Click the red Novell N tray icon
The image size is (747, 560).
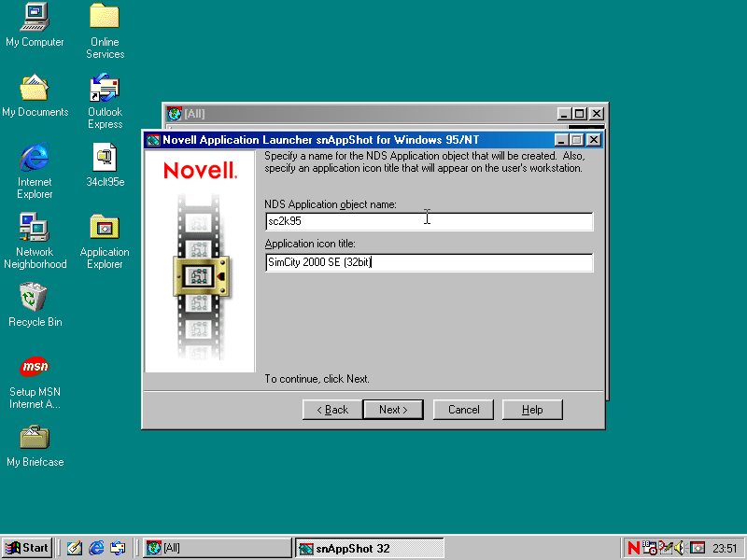point(634,548)
